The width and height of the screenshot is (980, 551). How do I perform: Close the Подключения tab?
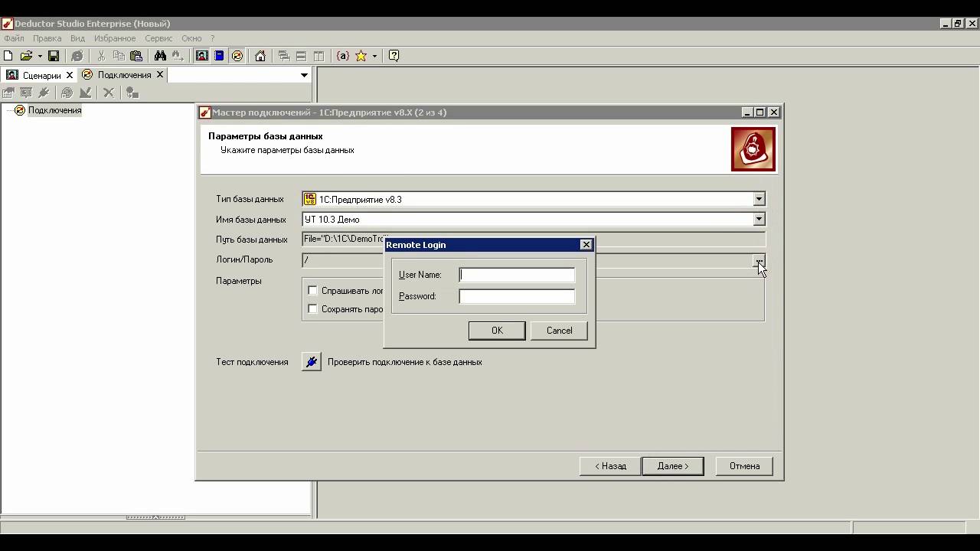[x=160, y=75]
